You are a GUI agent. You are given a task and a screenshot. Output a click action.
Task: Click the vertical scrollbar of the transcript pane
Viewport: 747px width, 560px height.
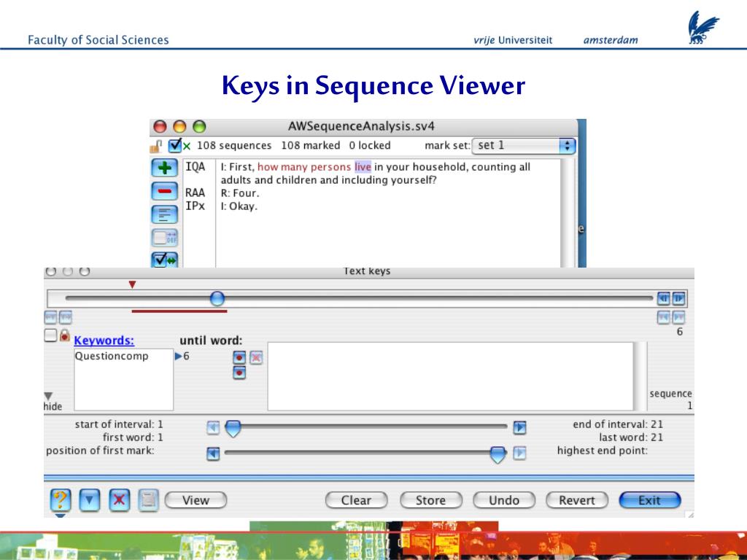[x=568, y=213]
